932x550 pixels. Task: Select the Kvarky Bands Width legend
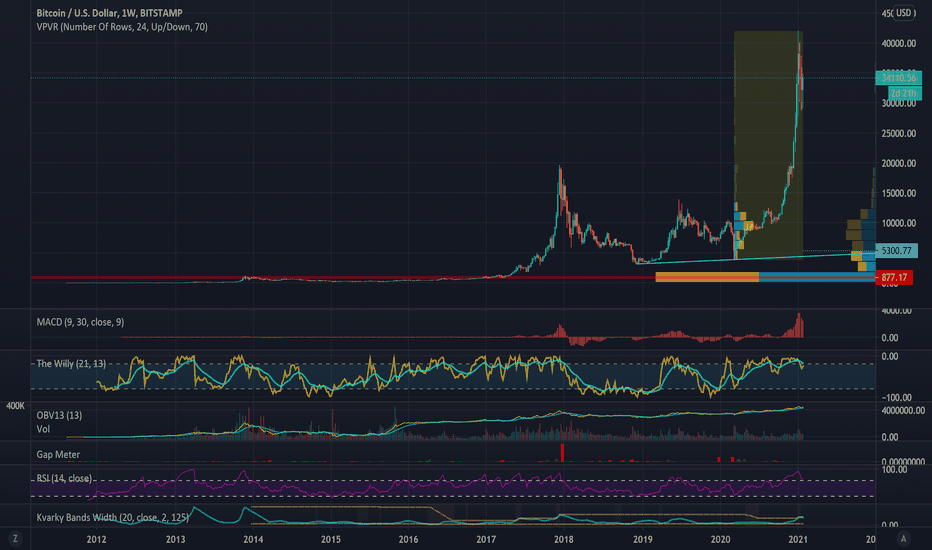pos(113,517)
